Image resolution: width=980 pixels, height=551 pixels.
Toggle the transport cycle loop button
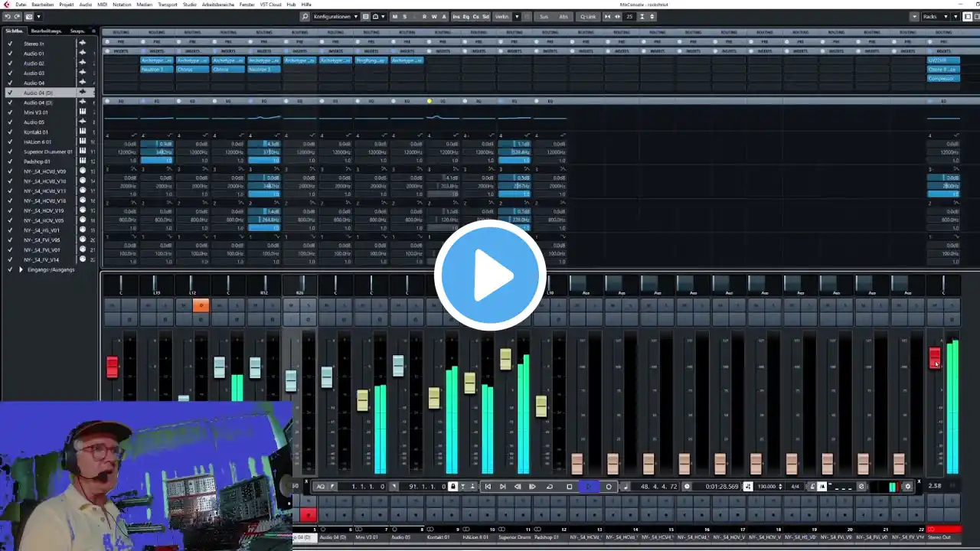[550, 486]
